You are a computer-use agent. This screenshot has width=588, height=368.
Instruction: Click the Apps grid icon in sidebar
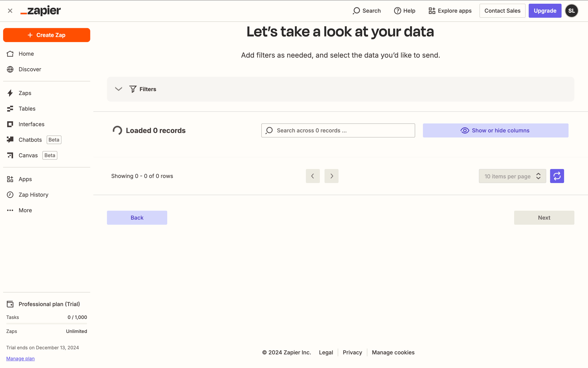pos(10,179)
